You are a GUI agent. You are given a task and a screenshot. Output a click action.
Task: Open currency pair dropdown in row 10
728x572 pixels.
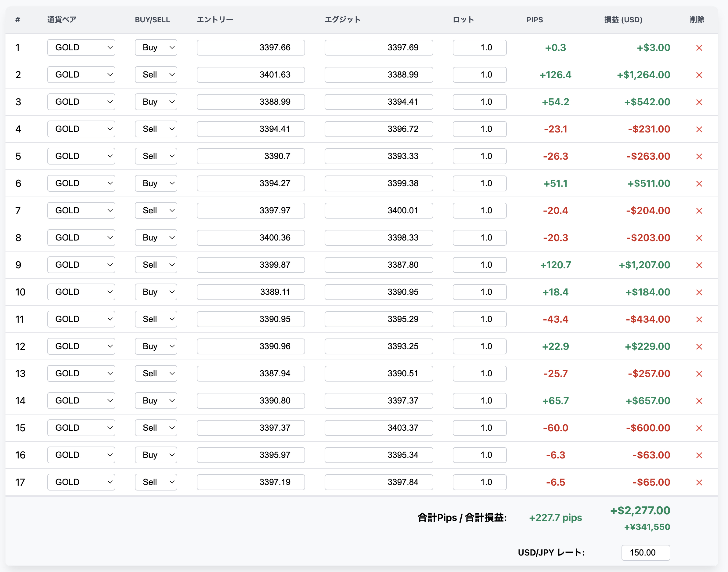click(x=81, y=292)
